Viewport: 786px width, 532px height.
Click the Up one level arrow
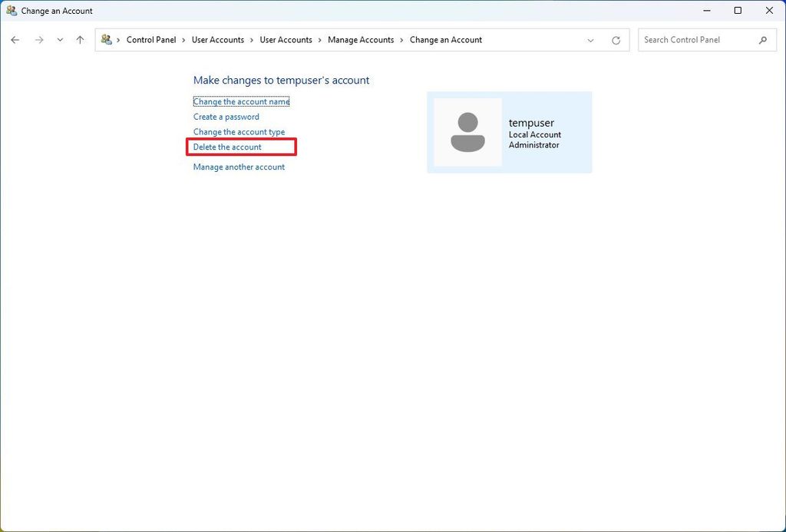click(80, 39)
